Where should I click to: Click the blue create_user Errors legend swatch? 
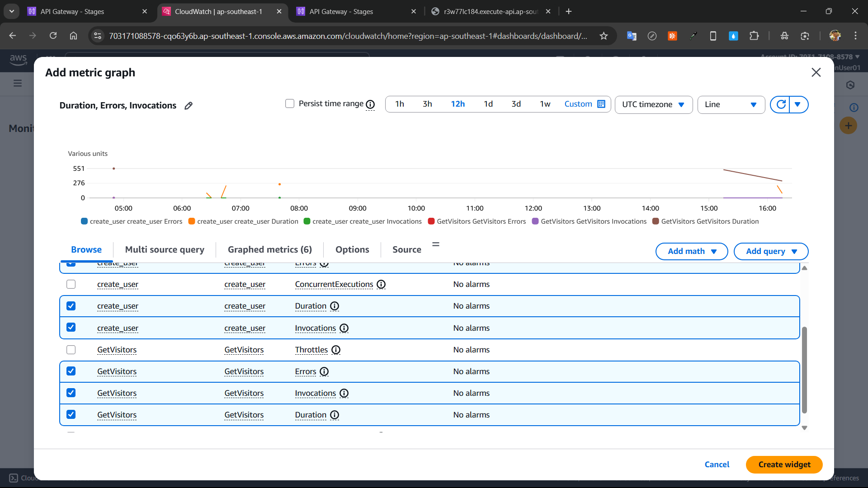84,221
